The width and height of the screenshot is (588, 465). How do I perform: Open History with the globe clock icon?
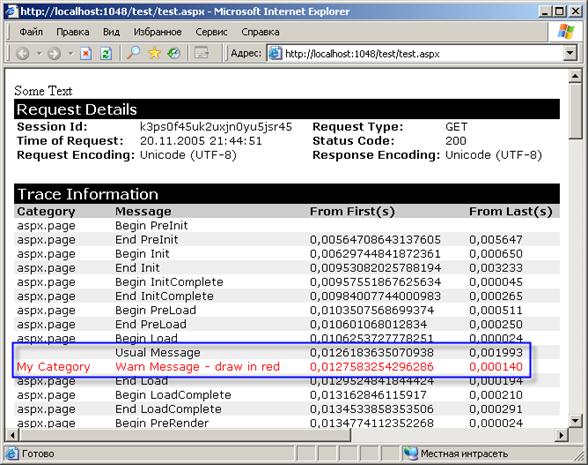click(x=174, y=53)
